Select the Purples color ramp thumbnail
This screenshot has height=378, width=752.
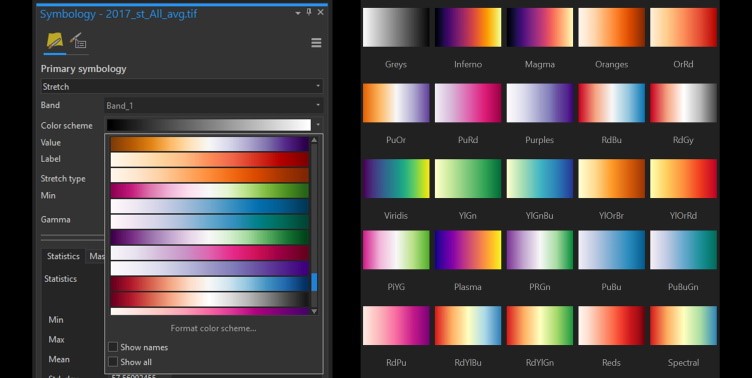click(x=540, y=103)
